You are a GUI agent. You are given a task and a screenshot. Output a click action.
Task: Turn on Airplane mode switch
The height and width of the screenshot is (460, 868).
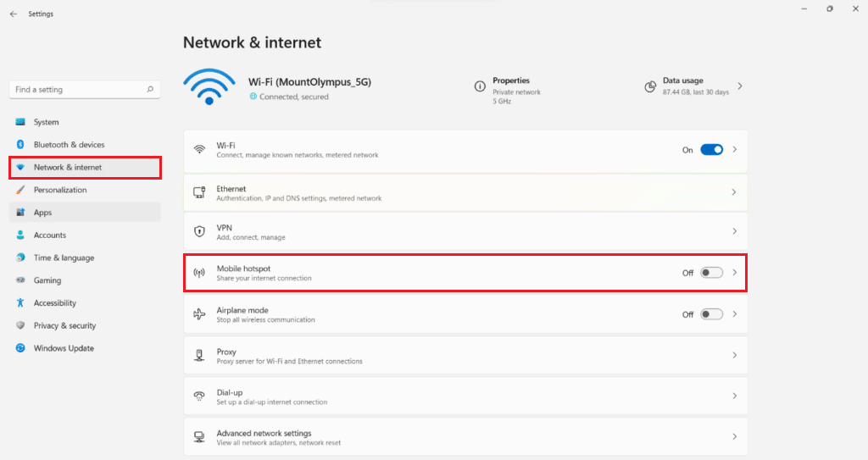[711, 314]
